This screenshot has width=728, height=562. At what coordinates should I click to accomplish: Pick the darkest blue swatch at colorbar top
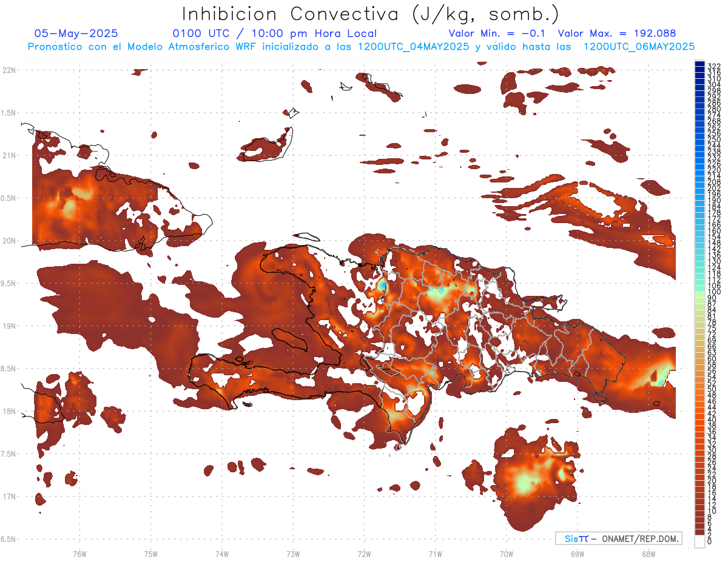pos(699,64)
